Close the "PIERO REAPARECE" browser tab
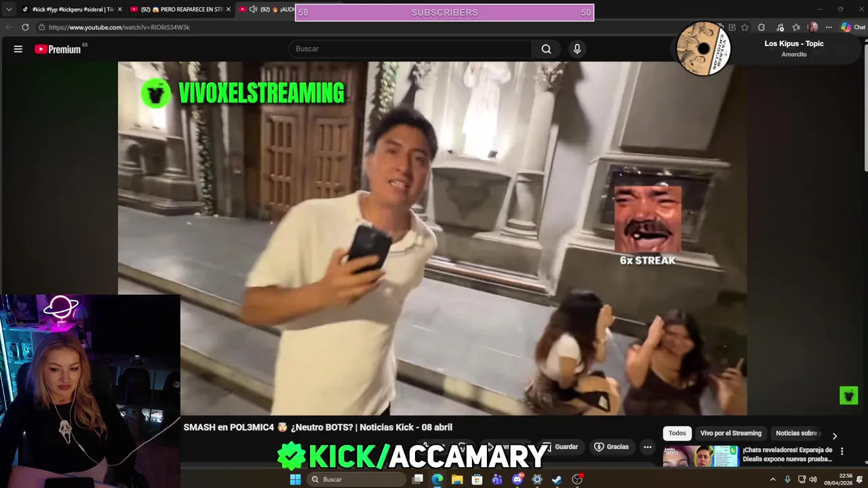This screenshot has height=488, width=868. tap(229, 9)
